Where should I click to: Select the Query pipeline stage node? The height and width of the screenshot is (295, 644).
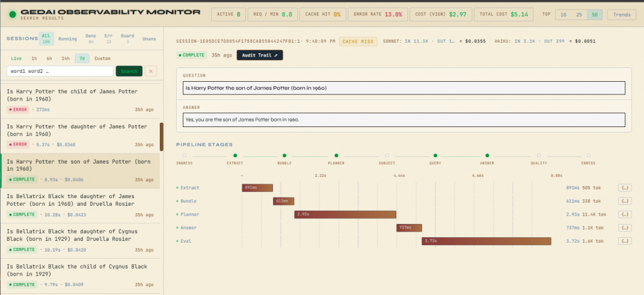(x=435, y=156)
